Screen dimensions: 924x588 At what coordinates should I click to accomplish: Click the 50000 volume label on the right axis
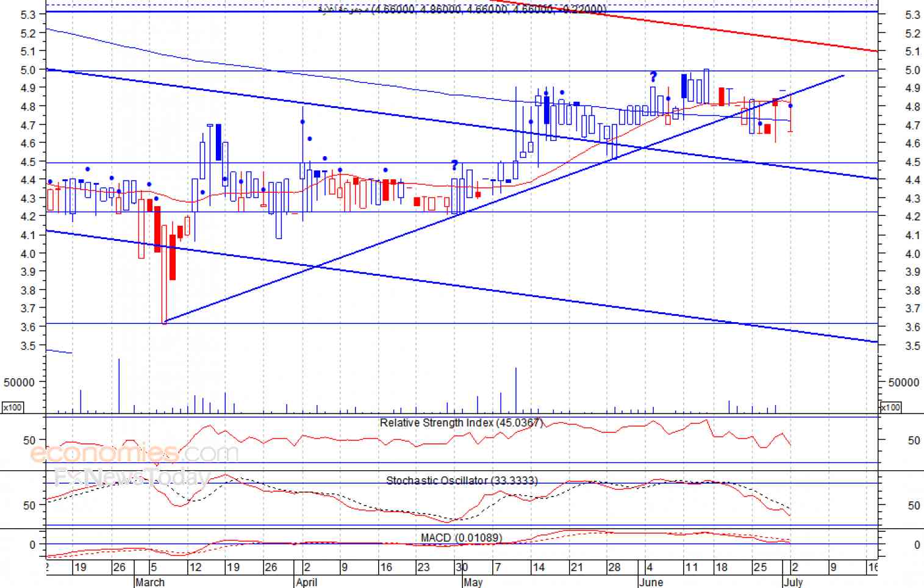[904, 382]
